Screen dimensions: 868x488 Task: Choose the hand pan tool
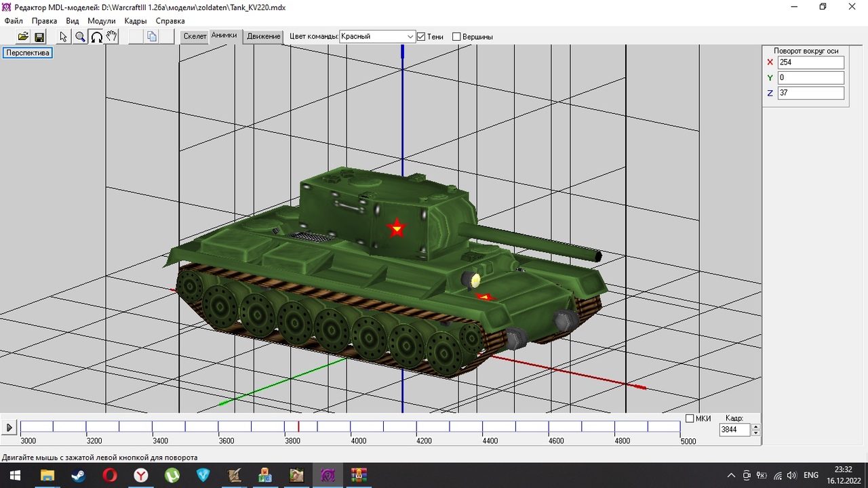112,37
